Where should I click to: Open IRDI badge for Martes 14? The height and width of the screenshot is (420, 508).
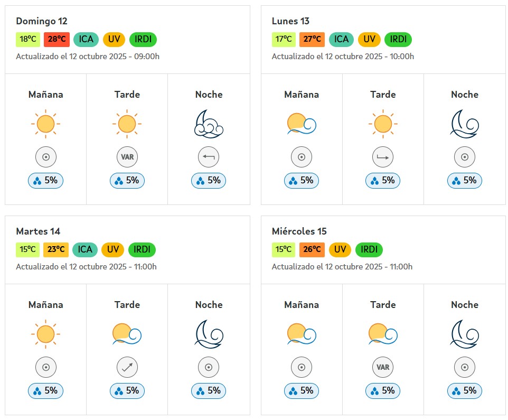(143, 249)
